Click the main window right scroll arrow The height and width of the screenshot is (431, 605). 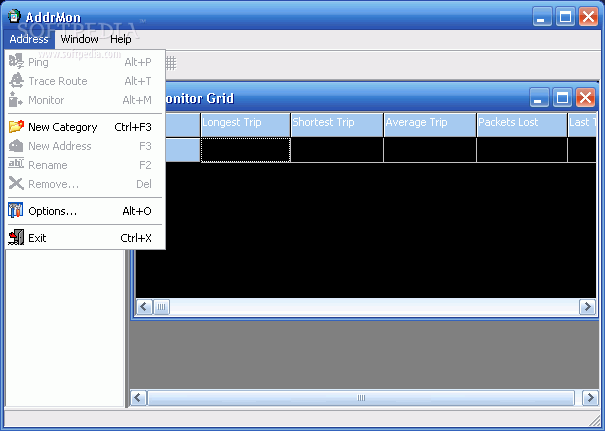tap(590, 398)
